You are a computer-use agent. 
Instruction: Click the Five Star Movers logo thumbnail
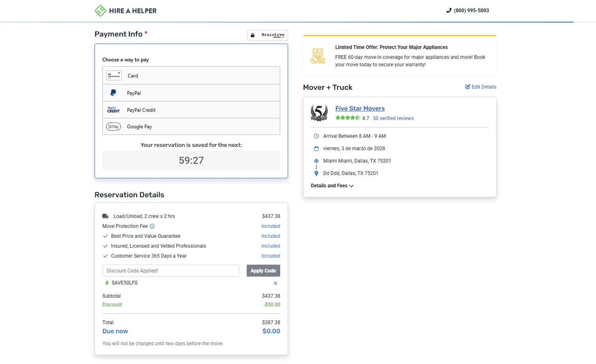(319, 113)
